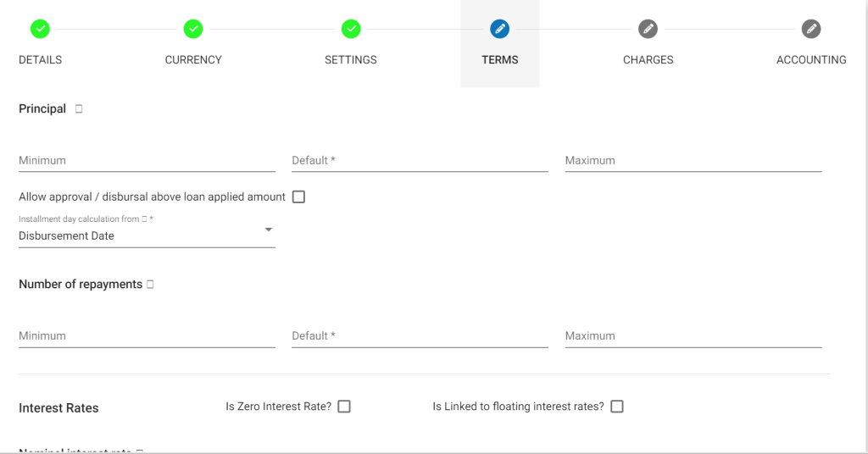Viewport: 868px width, 454px height.
Task: Open the Installment day calculation dropdown arrow
Action: [x=268, y=230]
